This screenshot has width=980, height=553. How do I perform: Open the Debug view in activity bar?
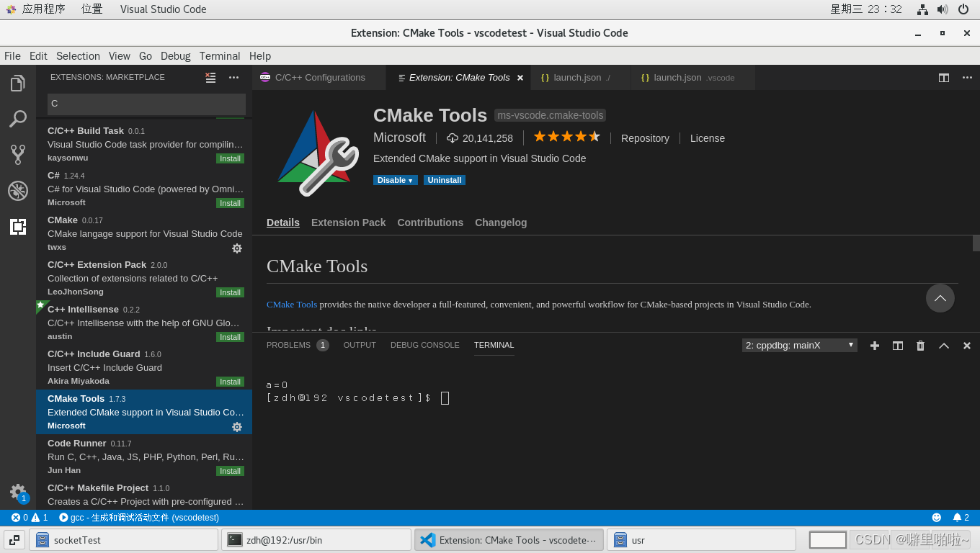(18, 191)
